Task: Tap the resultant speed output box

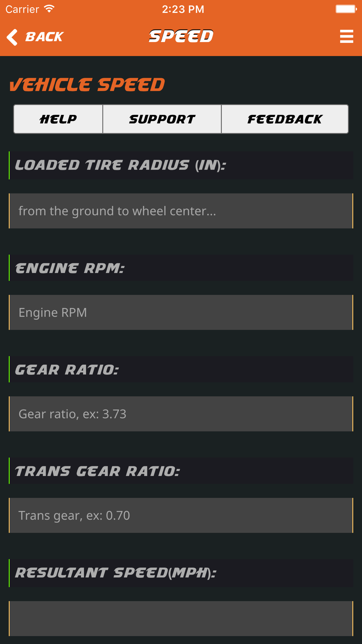Action: (181, 619)
